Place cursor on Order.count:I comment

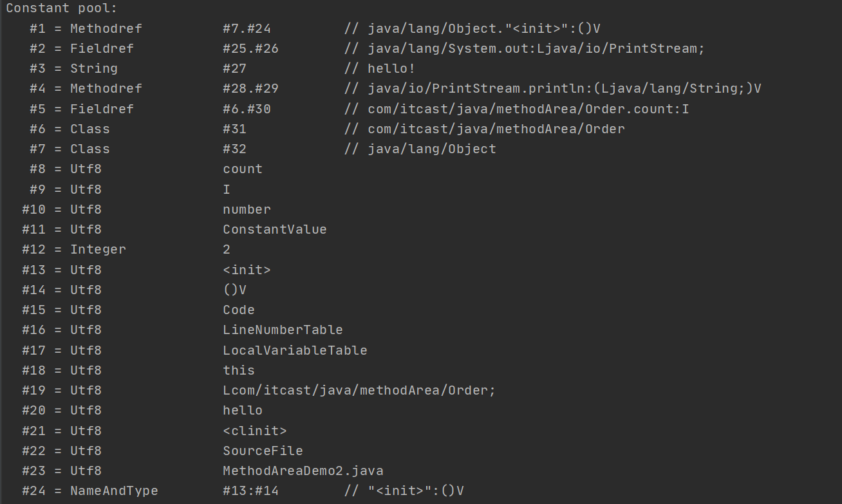[x=529, y=109]
